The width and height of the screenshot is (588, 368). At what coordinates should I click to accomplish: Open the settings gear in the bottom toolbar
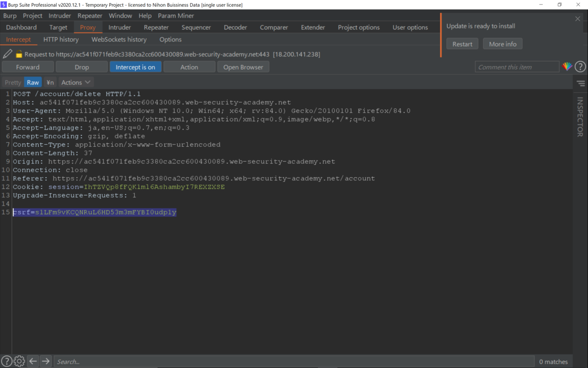click(19, 361)
